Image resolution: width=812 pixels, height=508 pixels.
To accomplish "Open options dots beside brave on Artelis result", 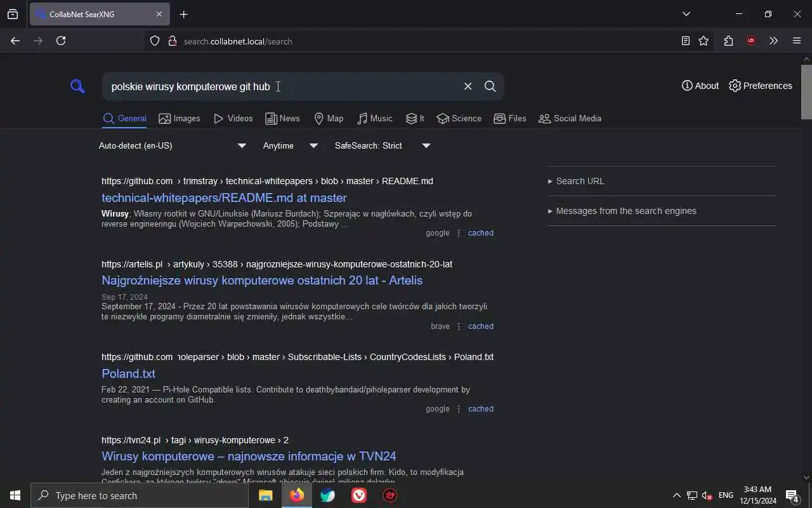I will click(x=459, y=326).
